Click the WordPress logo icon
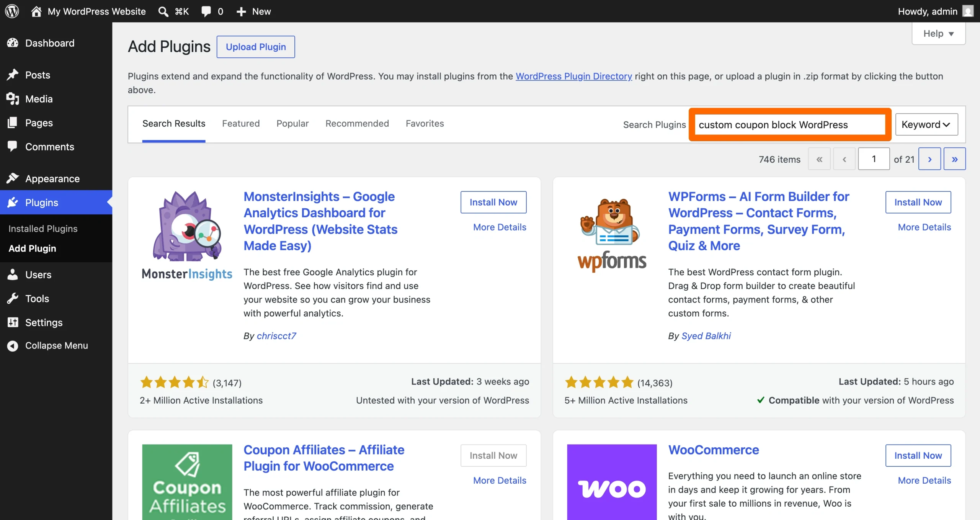The width and height of the screenshot is (980, 520). pos(12,11)
